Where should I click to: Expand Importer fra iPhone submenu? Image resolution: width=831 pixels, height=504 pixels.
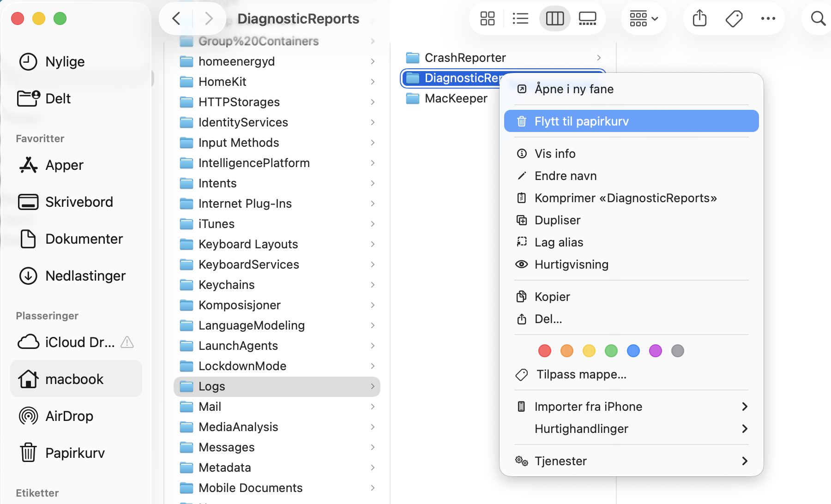click(x=631, y=407)
